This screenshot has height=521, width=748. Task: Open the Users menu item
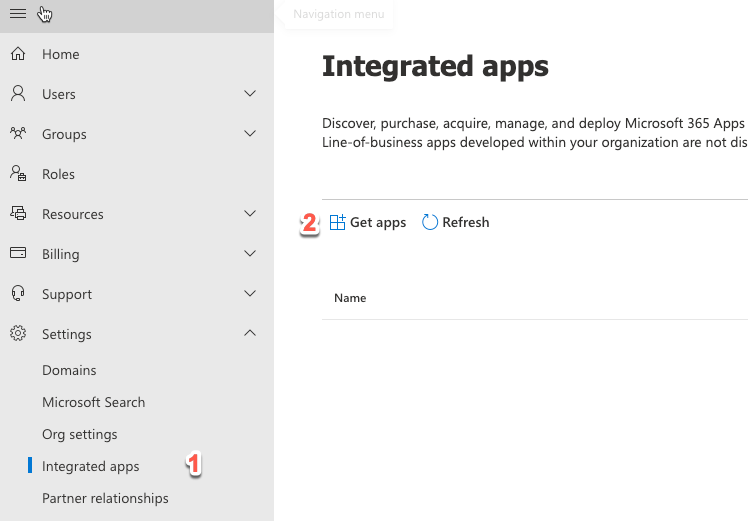pos(59,94)
